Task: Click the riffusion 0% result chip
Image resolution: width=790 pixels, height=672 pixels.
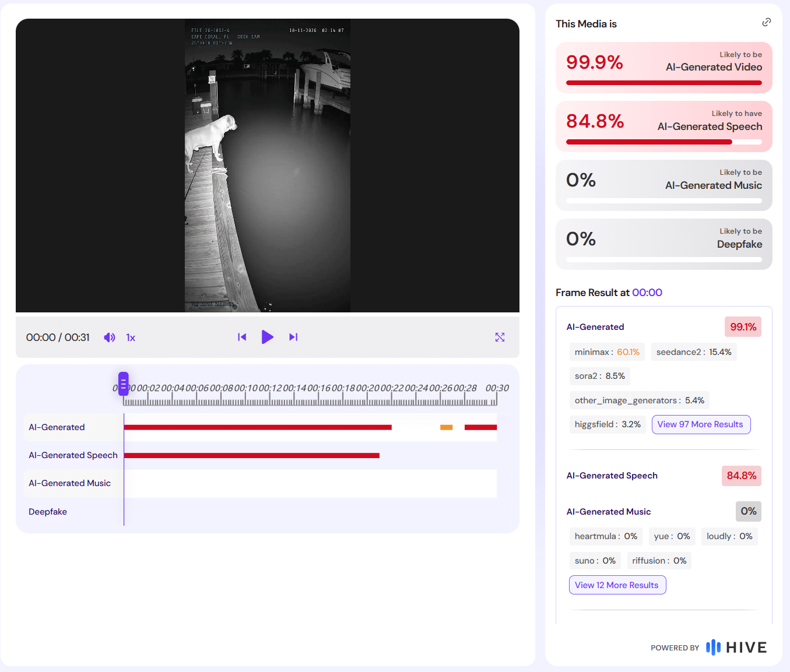Action: [659, 561]
